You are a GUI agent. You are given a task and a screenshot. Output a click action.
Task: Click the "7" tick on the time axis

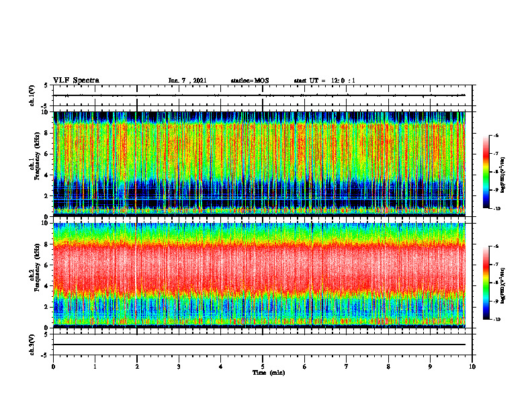(347, 367)
